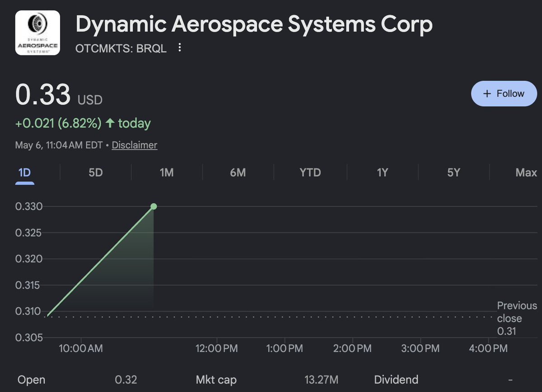Click the 0.320 y-axis label
Image resolution: width=542 pixels, height=392 pixels.
(29, 259)
